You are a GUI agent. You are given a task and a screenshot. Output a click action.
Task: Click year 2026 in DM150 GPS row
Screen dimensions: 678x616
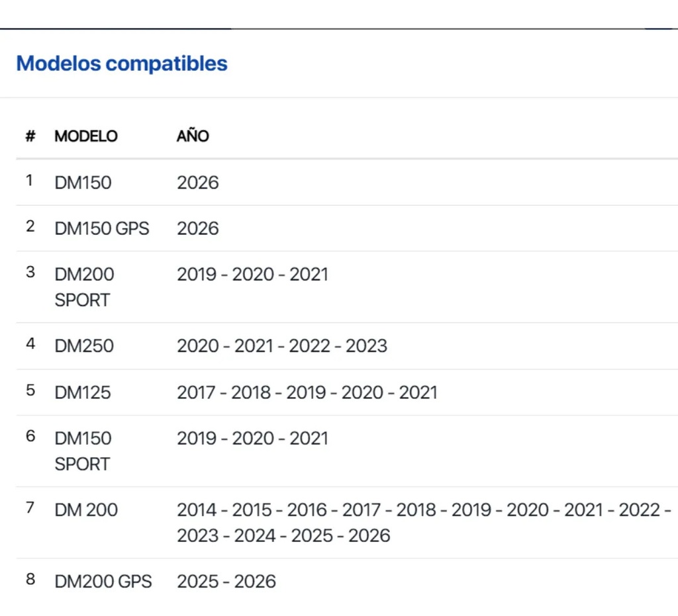click(198, 228)
